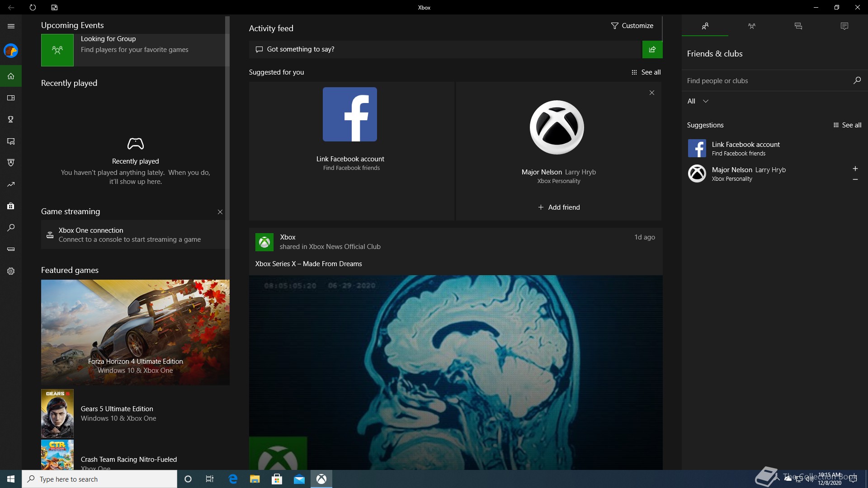The image size is (868, 488).
Task: Click the taskbar search box
Action: pos(99,479)
